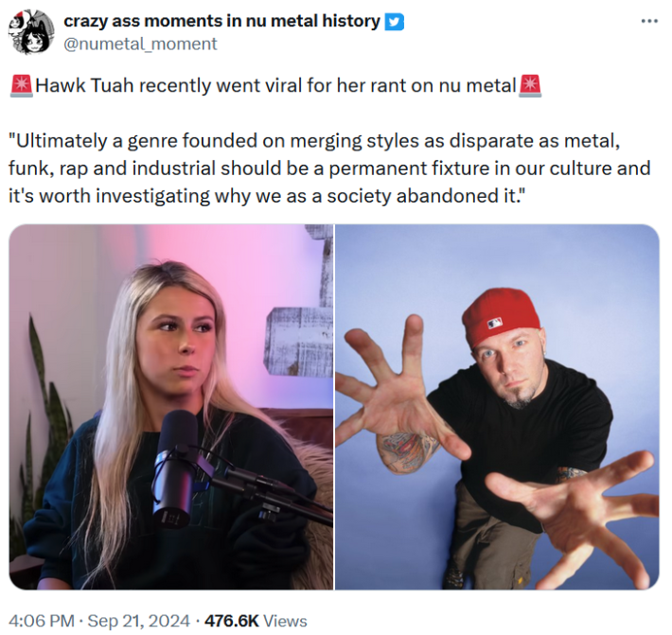Click the @numetal_moment handle
672x635 pixels.
[140, 44]
